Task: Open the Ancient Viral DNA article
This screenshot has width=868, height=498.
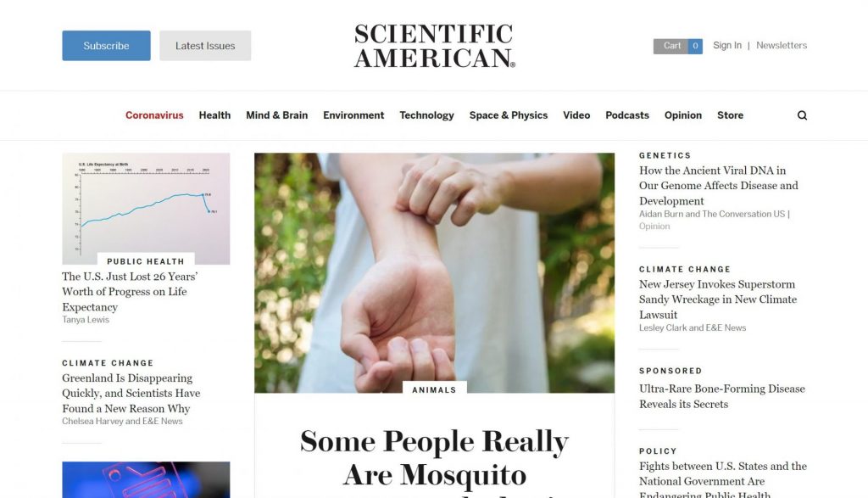Action: [719, 186]
